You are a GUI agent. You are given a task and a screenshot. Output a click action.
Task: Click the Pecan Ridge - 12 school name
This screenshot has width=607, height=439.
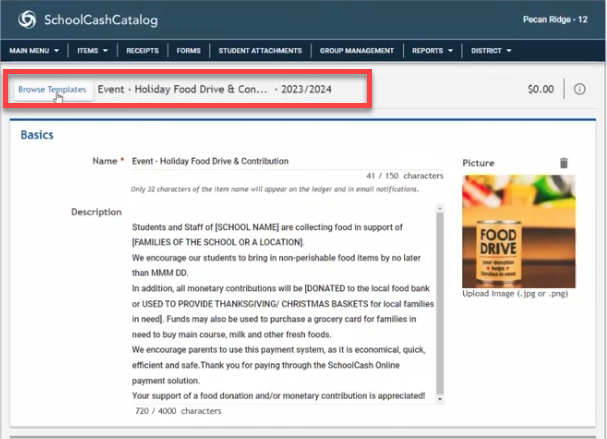[555, 19]
